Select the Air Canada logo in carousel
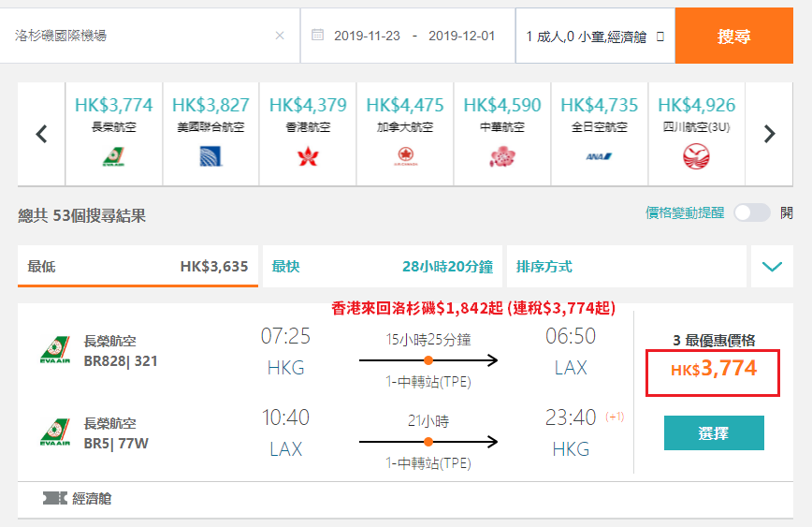This screenshot has width=812, height=527. 405,156
